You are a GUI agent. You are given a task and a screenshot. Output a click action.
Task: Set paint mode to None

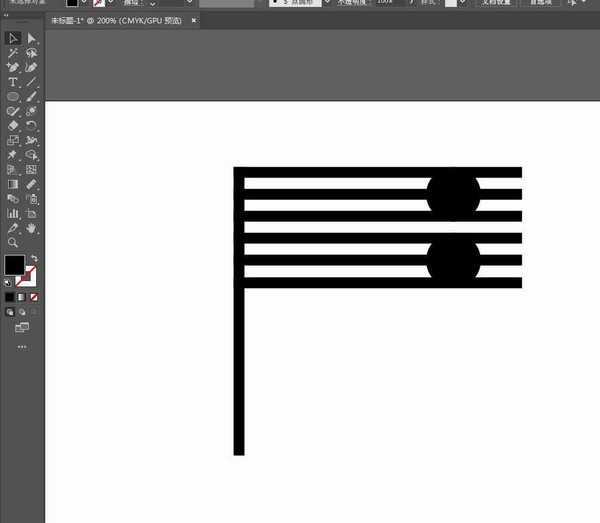click(34, 297)
